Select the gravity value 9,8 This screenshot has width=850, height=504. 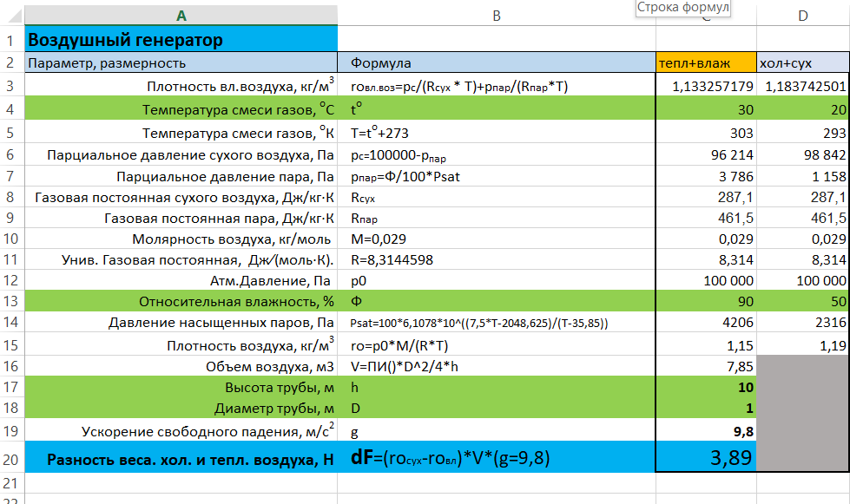click(x=707, y=430)
